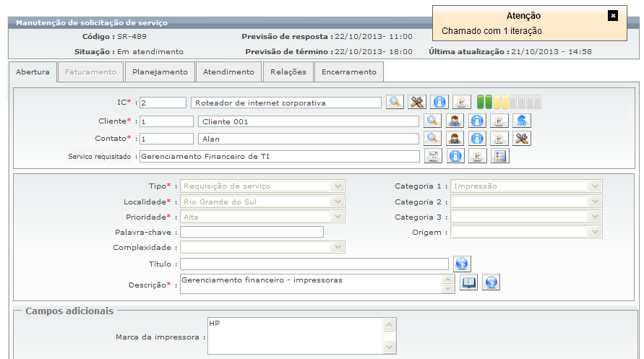
Task: Click the info icon in Contato row
Action: tap(477, 138)
